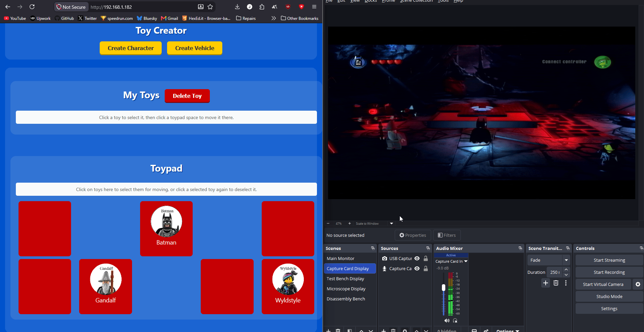Screen dimensions: 644x332
Task: Open the browser extensions puzzle icon
Action: (x=262, y=7)
